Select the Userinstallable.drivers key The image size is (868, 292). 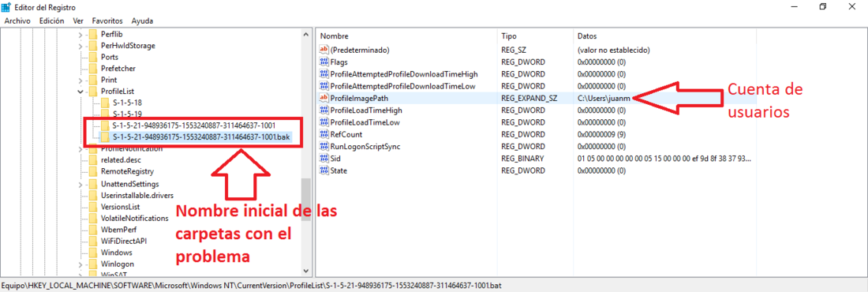click(x=137, y=195)
